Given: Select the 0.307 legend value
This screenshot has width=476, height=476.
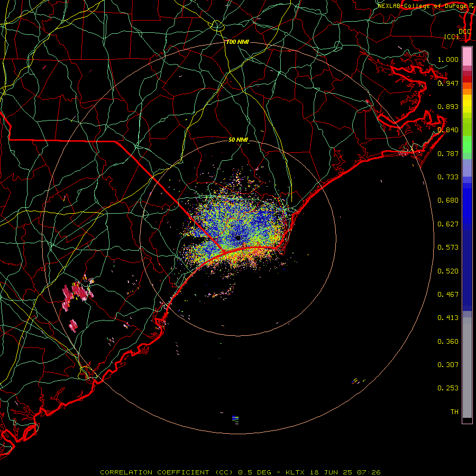Looking at the screenshot, I should coord(448,365).
